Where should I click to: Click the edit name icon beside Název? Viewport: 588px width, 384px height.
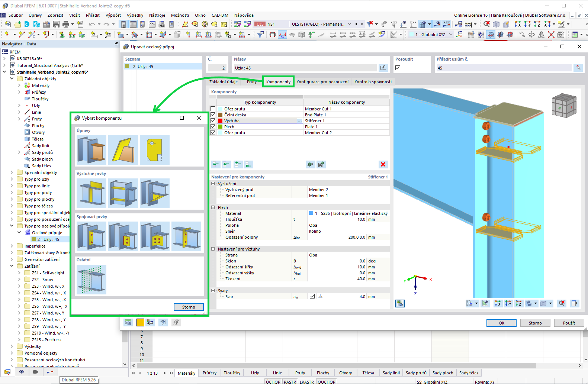tap(383, 68)
